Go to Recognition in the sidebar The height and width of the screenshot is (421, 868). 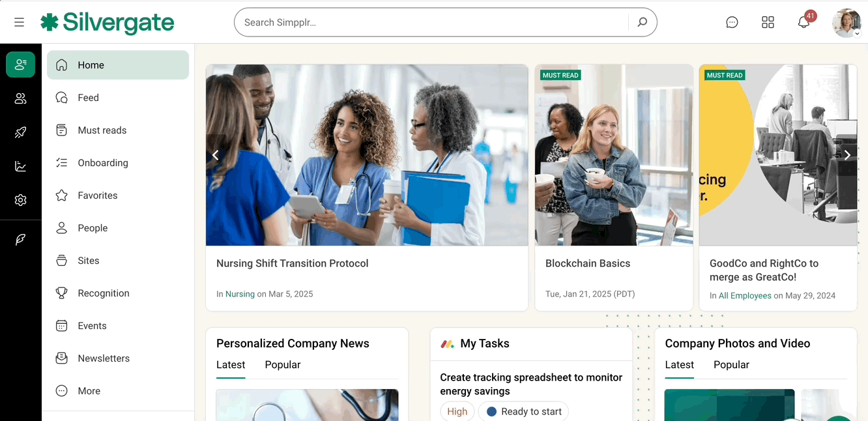click(103, 293)
